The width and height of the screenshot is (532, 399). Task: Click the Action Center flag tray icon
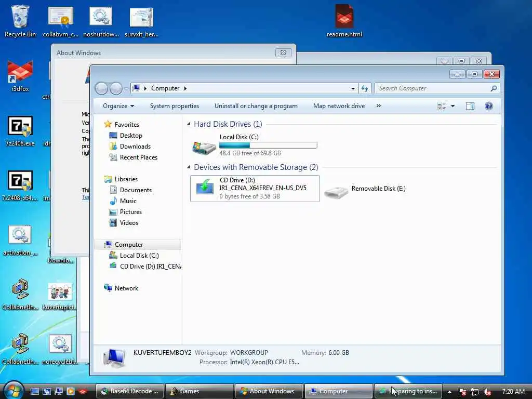(x=462, y=392)
